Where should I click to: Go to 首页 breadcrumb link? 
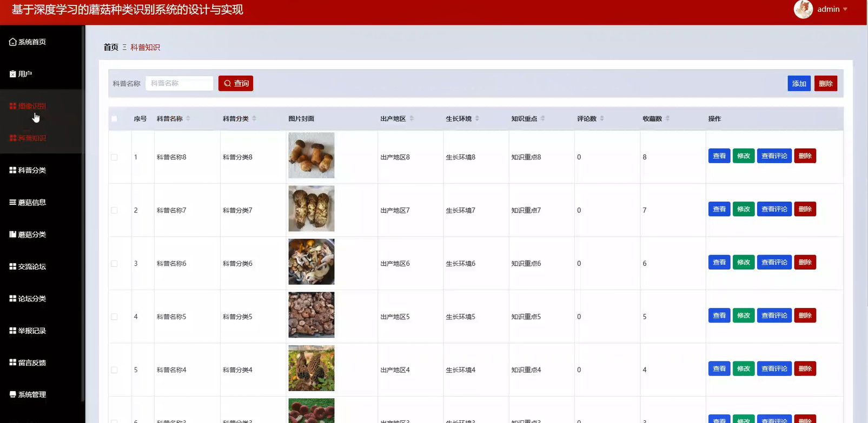click(x=111, y=48)
